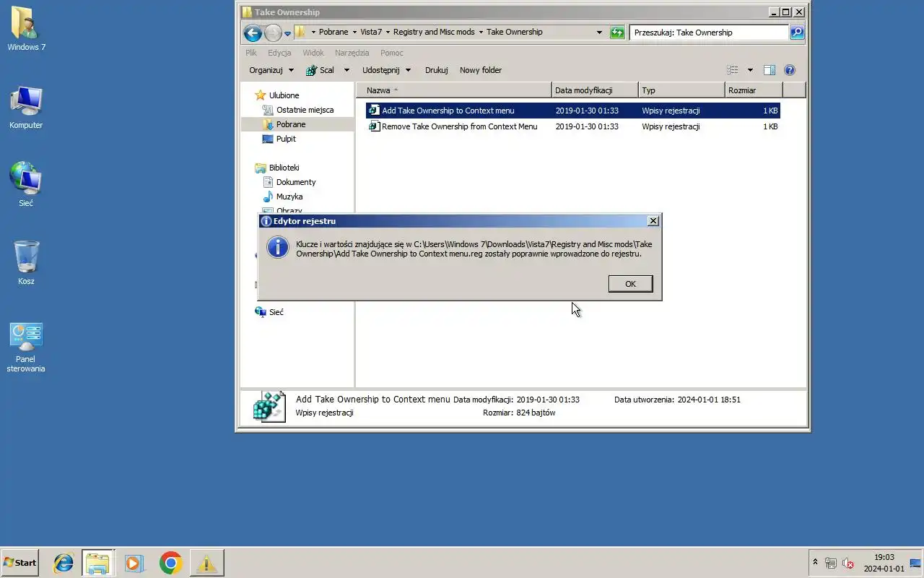The width and height of the screenshot is (924, 578).
Task: Sort by the Rozmiar column header
Action: click(754, 90)
